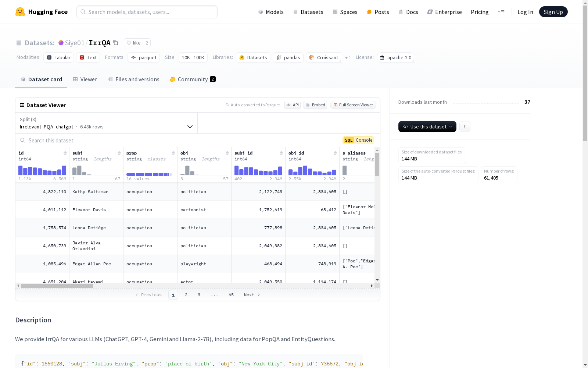Click Log In
Screen dimensions: 588x368
(x=525, y=12)
